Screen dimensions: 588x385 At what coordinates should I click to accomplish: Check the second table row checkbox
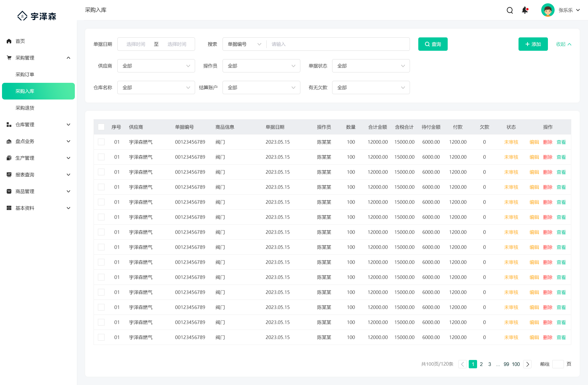pos(101,157)
